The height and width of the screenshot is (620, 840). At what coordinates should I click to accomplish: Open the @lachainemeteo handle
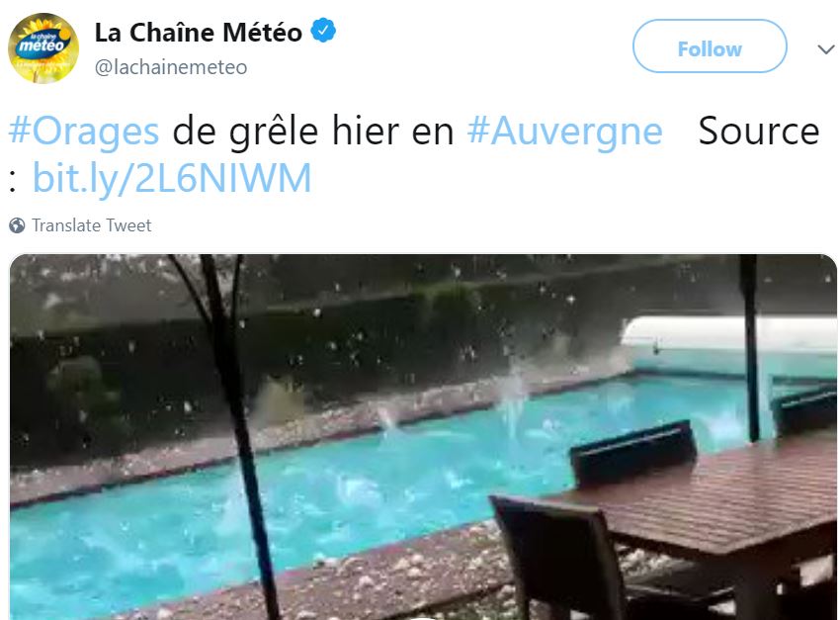pos(171,67)
